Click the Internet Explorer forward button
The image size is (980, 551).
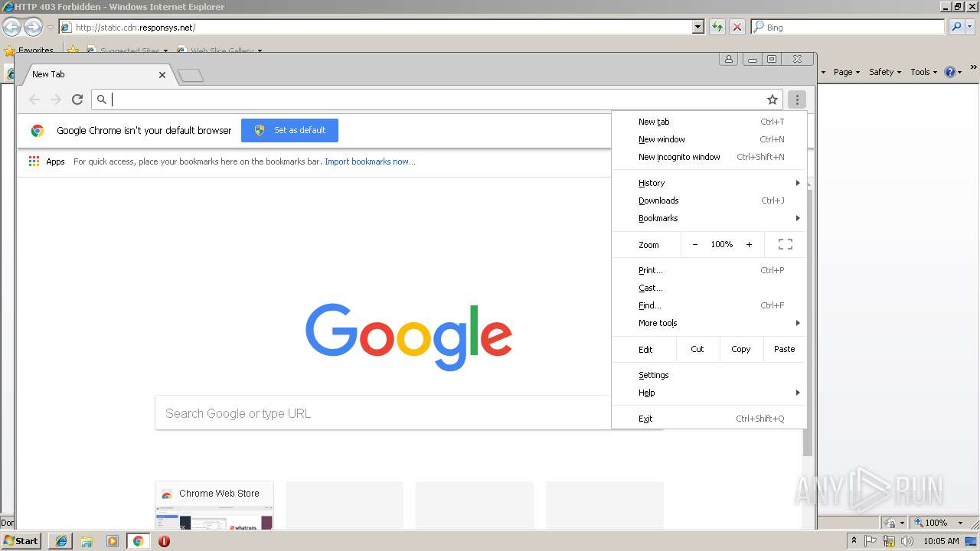(x=33, y=28)
